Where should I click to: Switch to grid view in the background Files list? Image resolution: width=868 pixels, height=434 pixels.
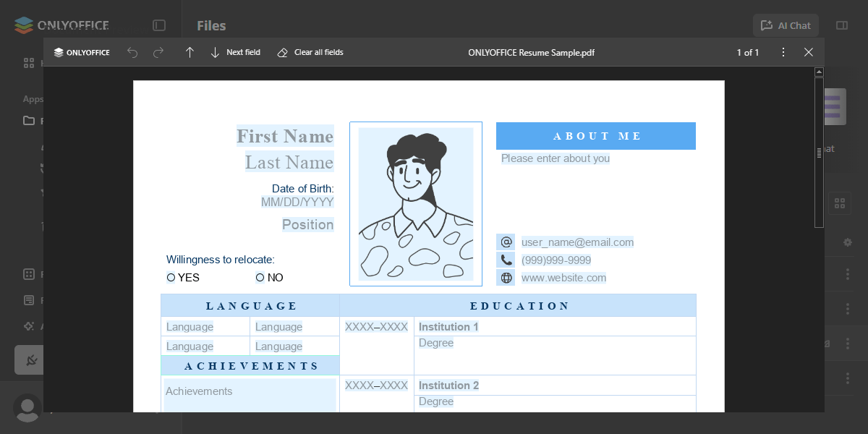point(839,203)
